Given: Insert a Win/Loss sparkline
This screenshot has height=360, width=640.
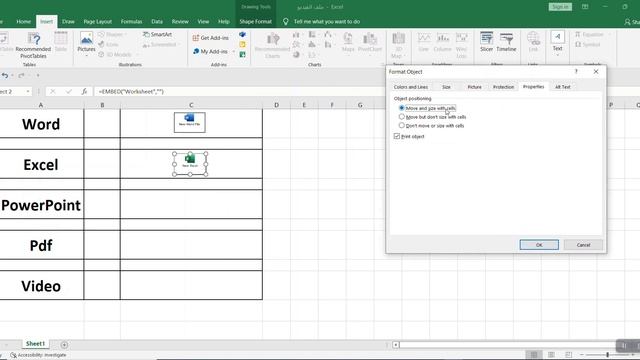Looking at the screenshot, I should point(461,45).
